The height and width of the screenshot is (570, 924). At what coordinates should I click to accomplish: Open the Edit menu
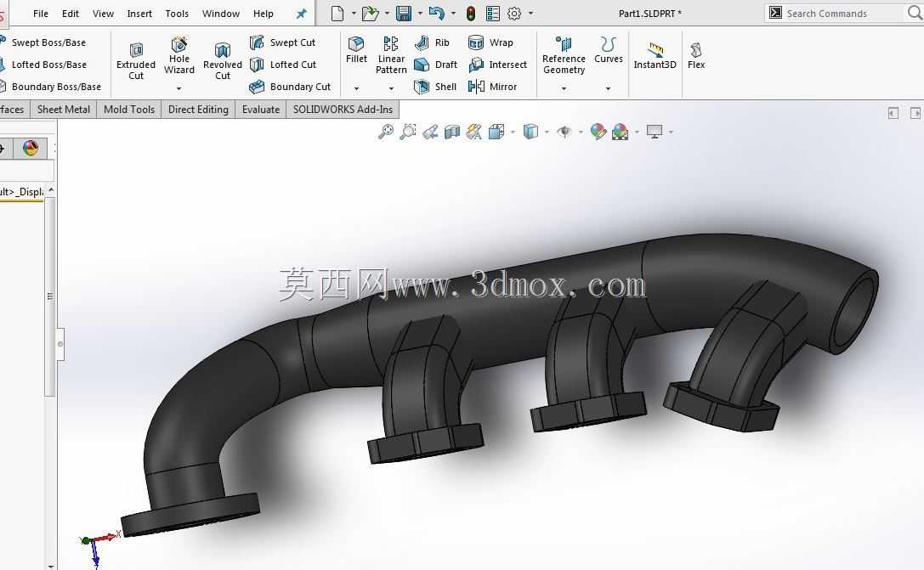click(70, 14)
